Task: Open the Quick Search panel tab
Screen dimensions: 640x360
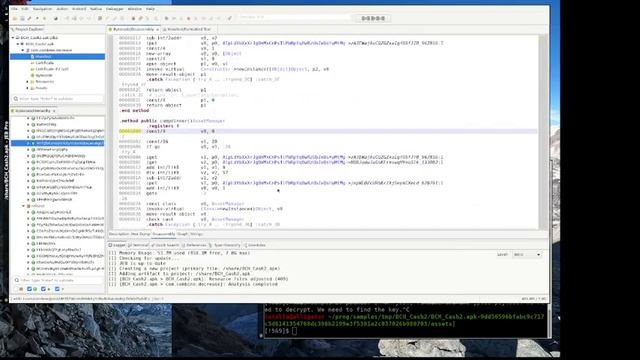Action: (x=165, y=245)
